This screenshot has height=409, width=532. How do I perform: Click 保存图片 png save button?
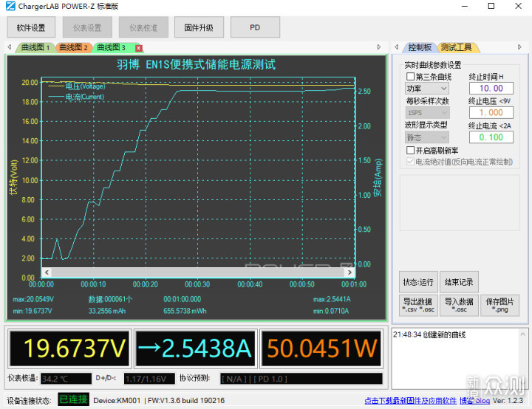(x=499, y=305)
